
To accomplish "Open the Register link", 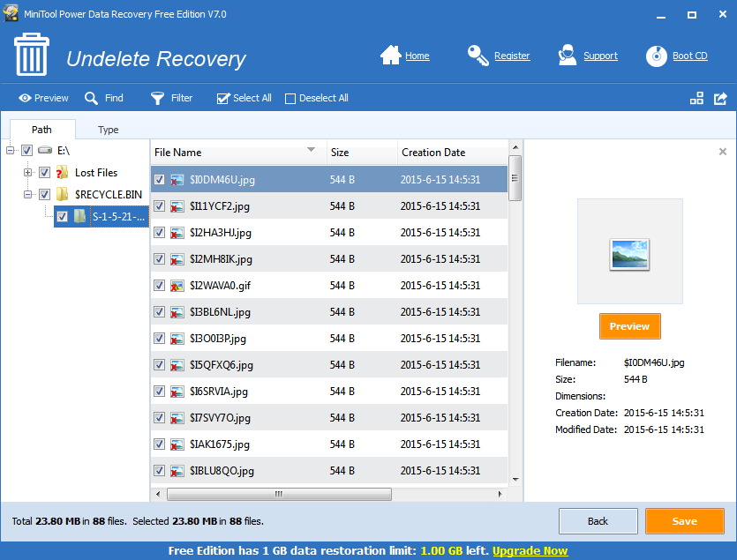I will click(x=512, y=56).
